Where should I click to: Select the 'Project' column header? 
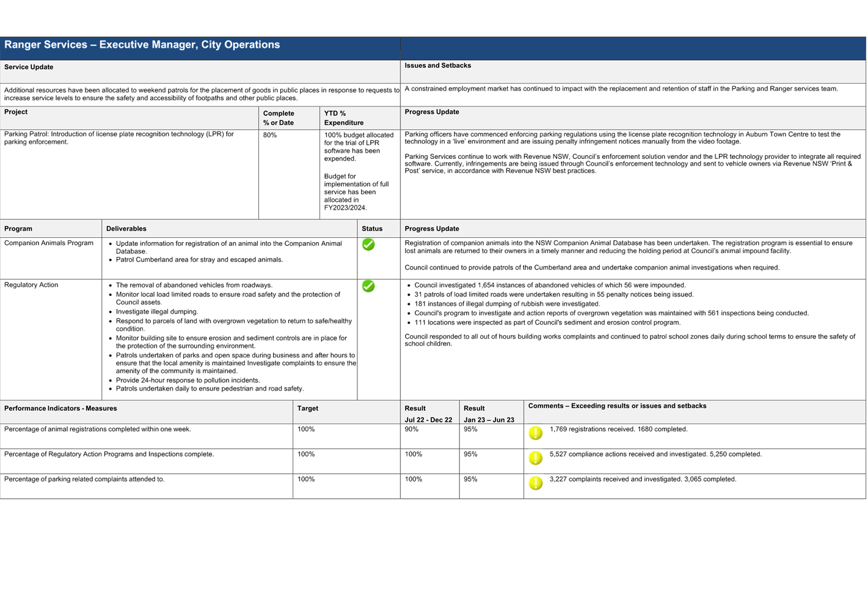click(16, 112)
